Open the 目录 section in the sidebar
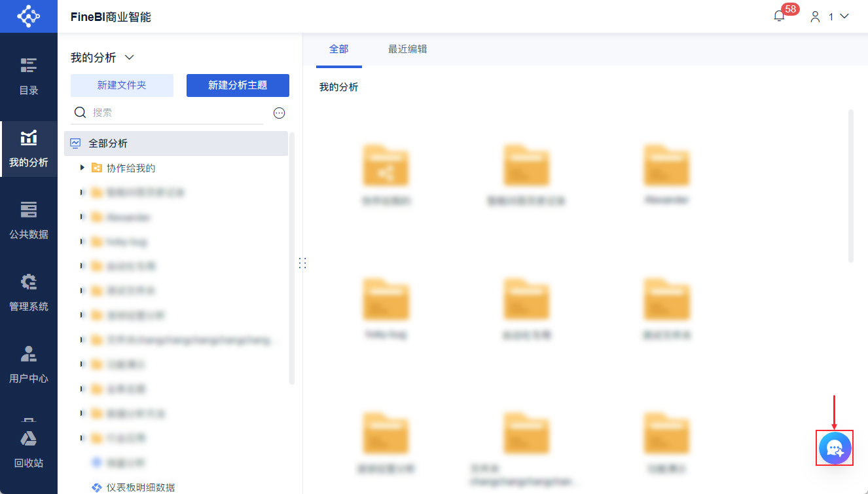868x494 pixels. [29, 77]
